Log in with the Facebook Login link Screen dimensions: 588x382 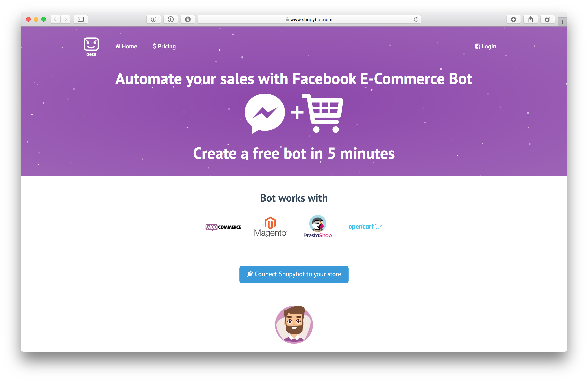pos(486,46)
